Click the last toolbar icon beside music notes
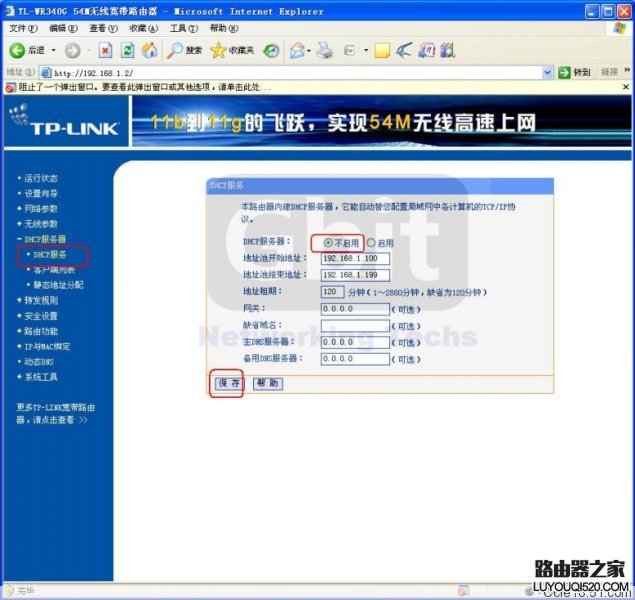The height and width of the screenshot is (600, 635). point(447,51)
